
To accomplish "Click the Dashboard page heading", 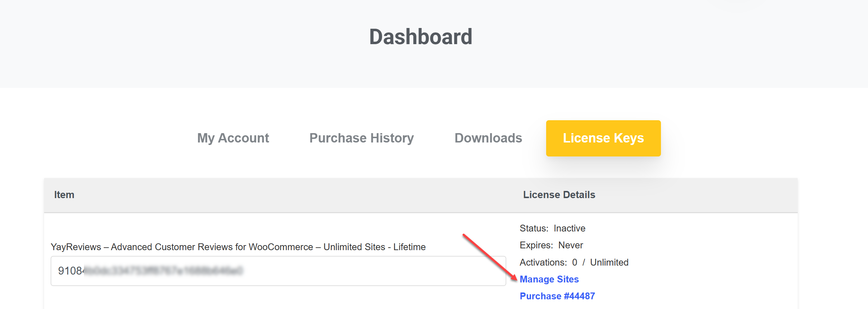I will coord(421,37).
